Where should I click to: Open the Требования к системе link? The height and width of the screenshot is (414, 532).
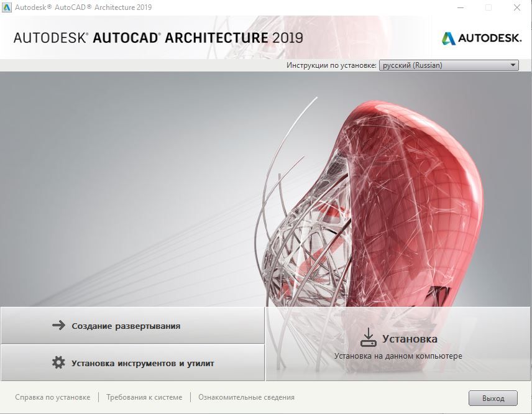pyautogui.click(x=144, y=397)
